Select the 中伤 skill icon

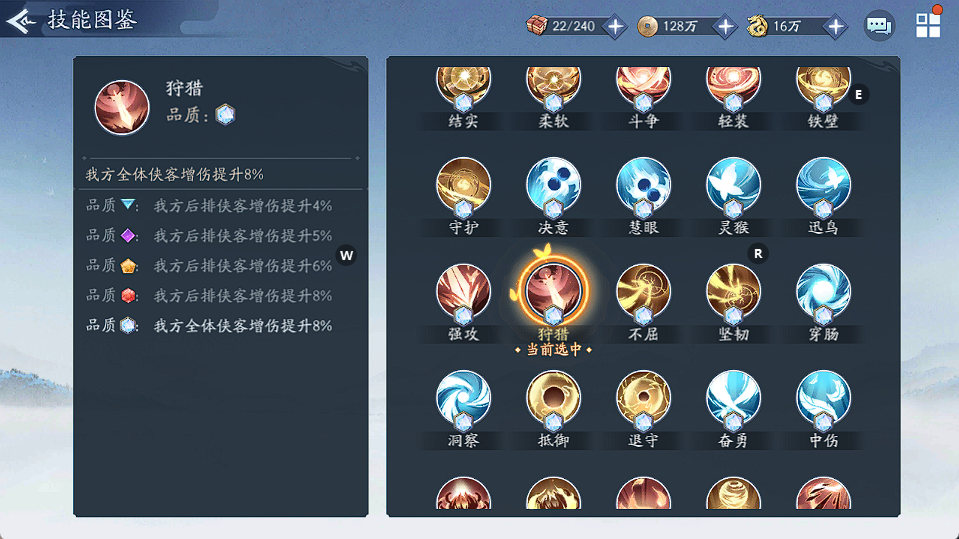[823, 399]
